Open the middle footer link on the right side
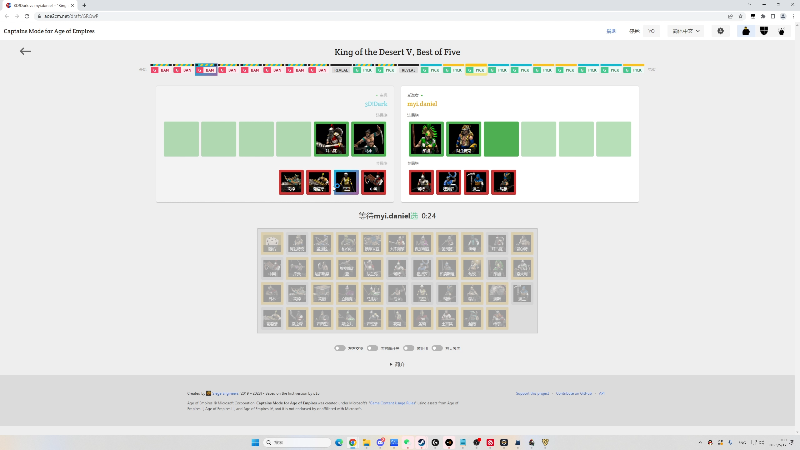 [x=574, y=393]
